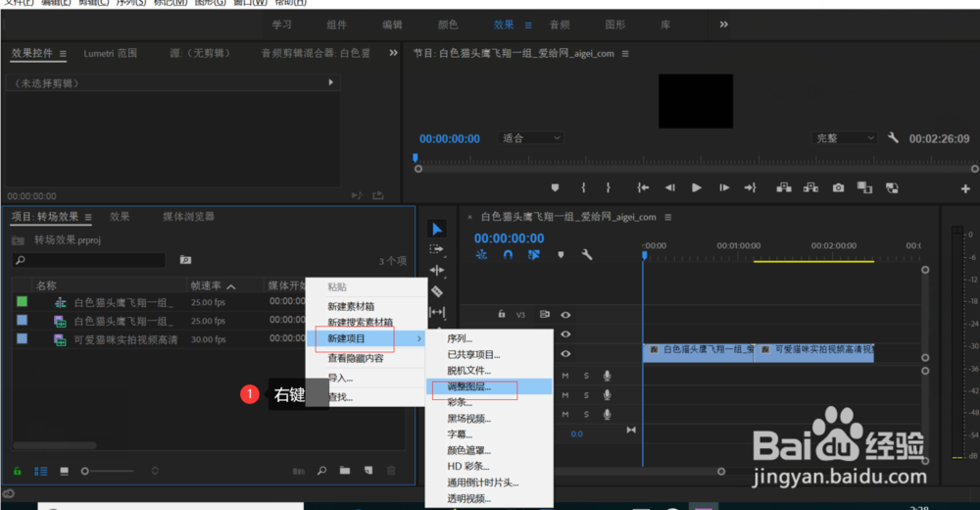Open timeline display settings wrench
980x510 pixels.
[586, 255]
